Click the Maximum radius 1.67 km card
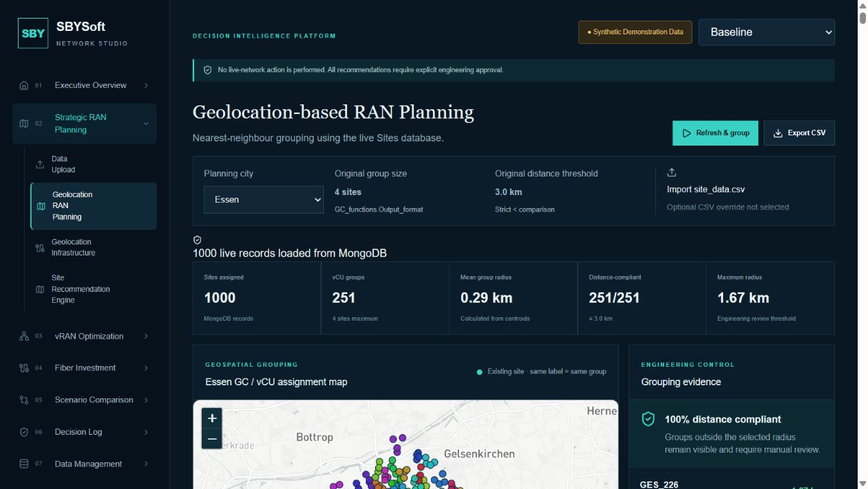The height and width of the screenshot is (489, 868). (x=771, y=297)
